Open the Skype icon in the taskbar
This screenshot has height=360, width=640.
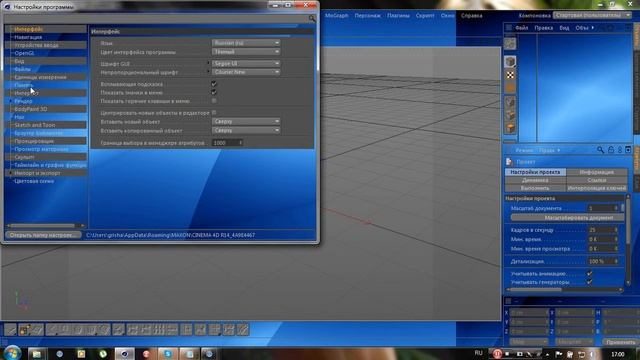click(x=168, y=353)
